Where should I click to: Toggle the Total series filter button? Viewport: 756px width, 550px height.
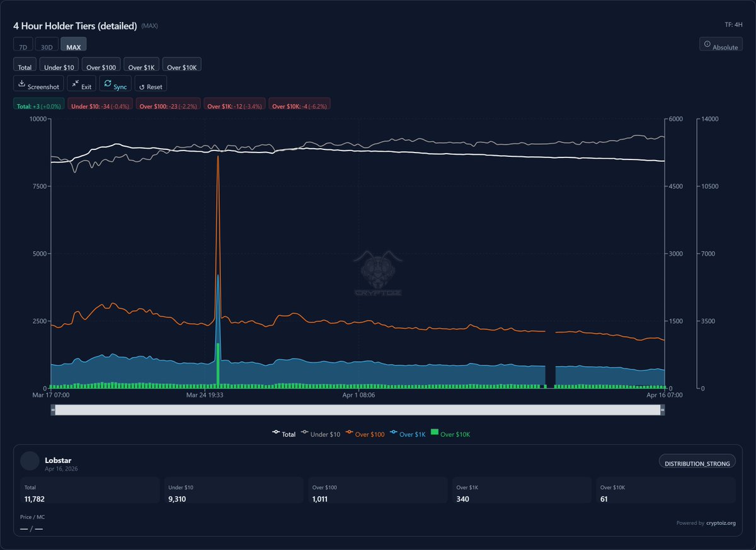point(25,65)
